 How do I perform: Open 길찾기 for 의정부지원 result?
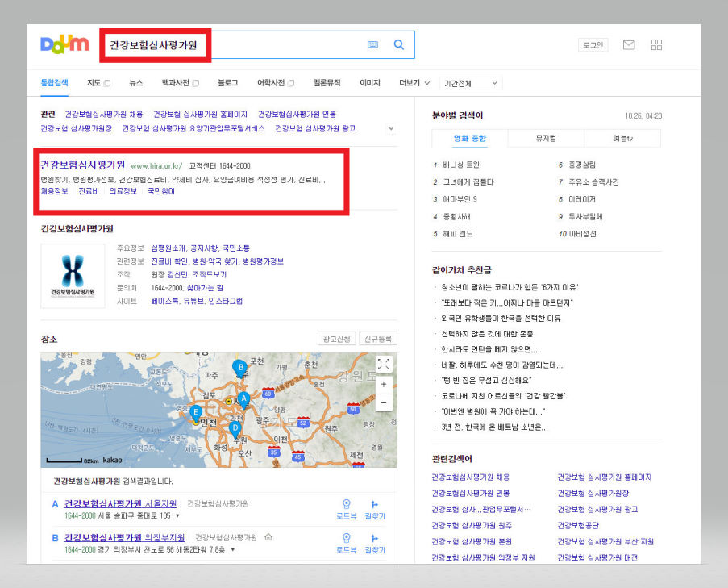(375, 544)
